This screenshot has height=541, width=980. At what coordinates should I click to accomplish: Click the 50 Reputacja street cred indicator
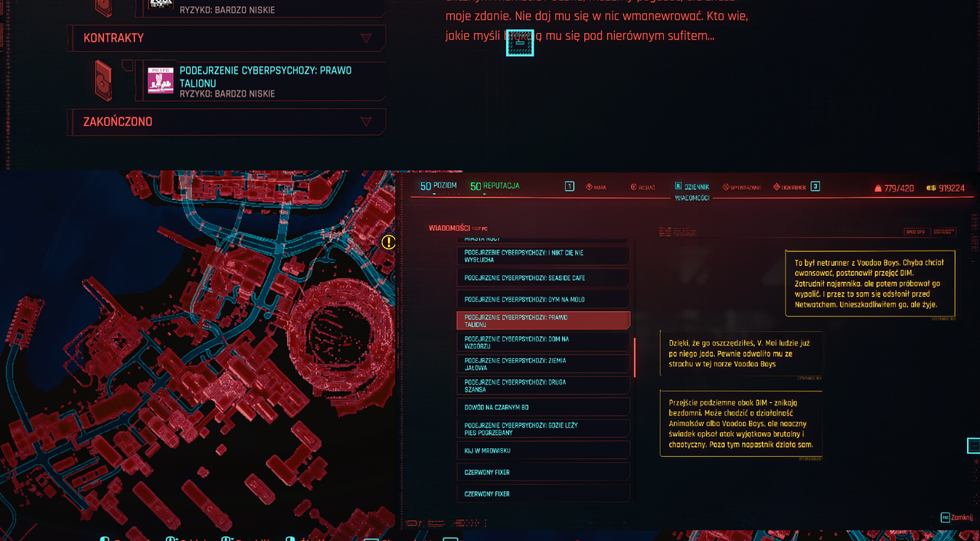pyautogui.click(x=495, y=186)
